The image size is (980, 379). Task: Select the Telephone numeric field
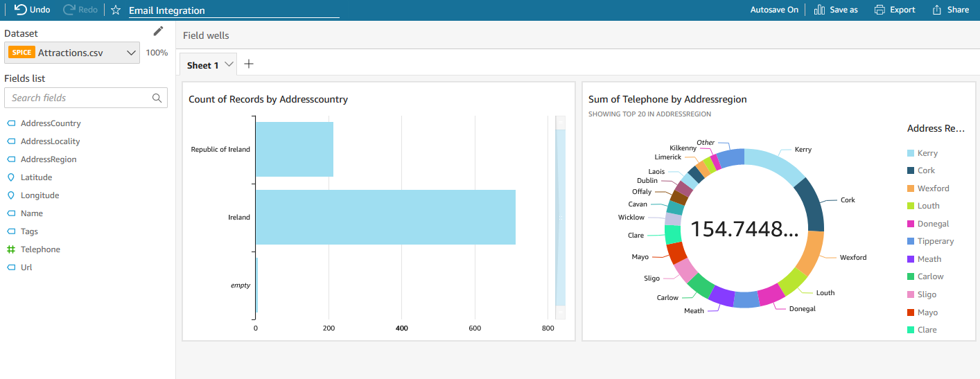(x=40, y=249)
